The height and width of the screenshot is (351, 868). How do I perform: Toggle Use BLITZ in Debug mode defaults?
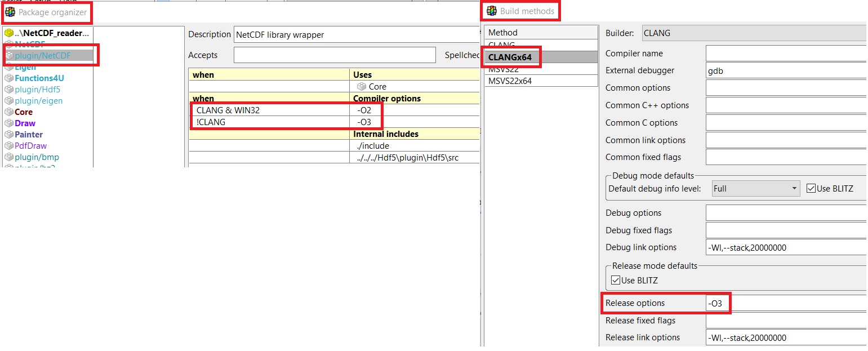811,189
